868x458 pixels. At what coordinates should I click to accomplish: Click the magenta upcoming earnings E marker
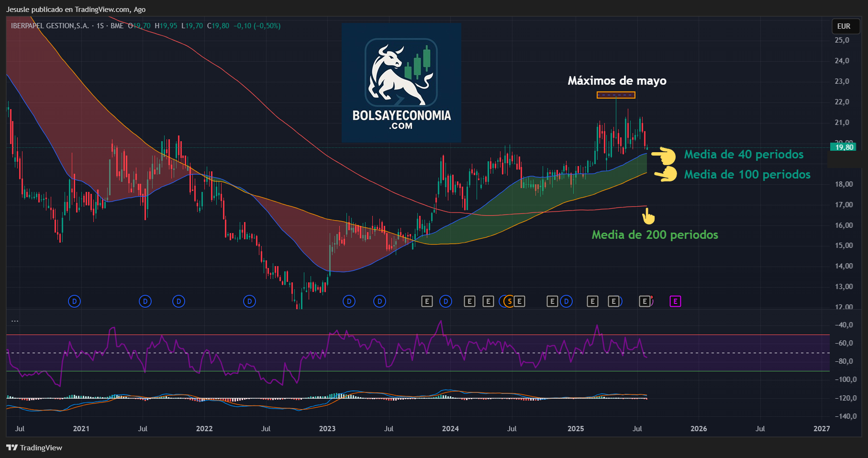point(675,301)
